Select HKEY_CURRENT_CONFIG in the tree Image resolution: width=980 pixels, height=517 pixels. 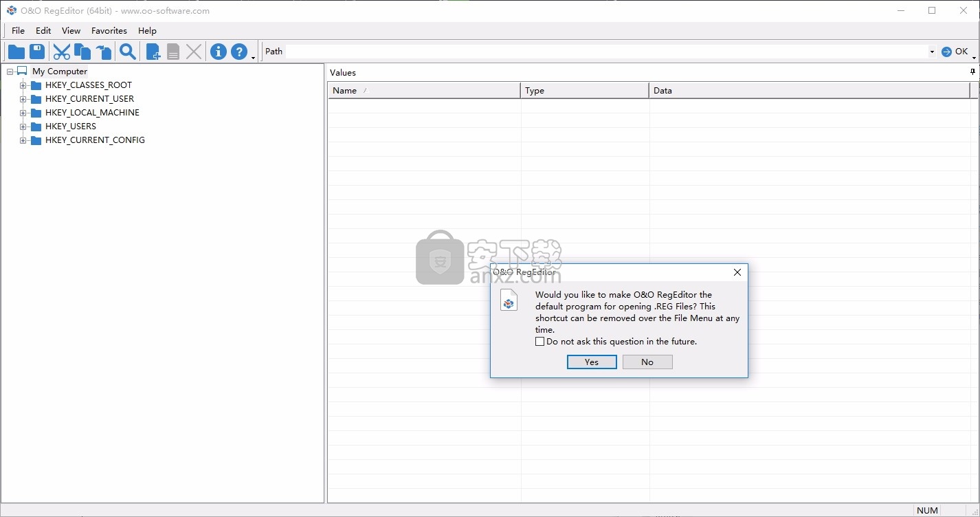(x=95, y=140)
